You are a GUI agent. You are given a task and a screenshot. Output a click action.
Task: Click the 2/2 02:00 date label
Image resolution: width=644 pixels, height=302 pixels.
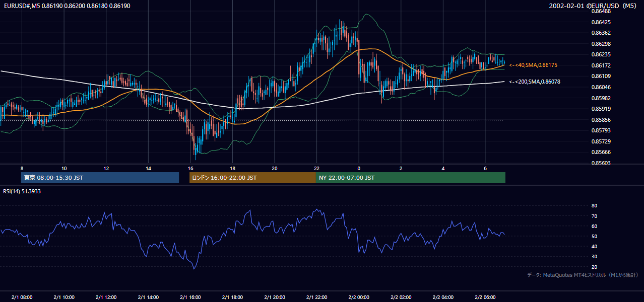(401, 297)
